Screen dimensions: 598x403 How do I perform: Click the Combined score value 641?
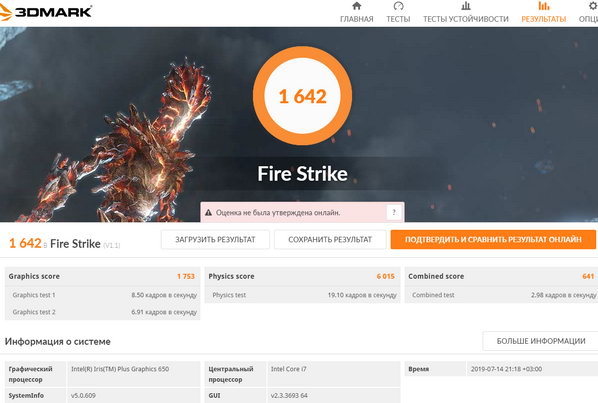[x=588, y=276]
